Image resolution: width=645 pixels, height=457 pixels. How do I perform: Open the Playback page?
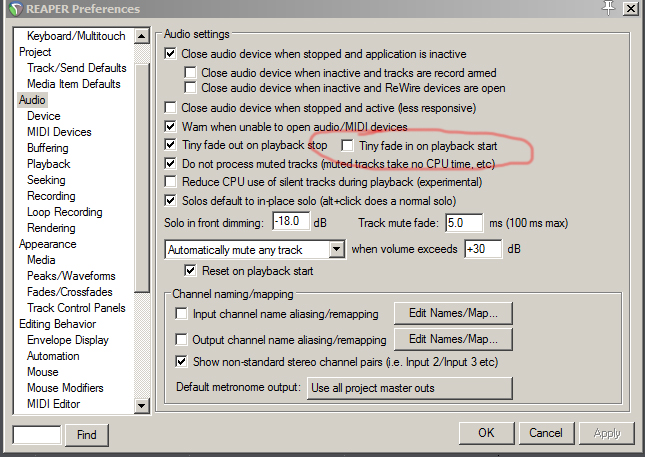tap(49, 164)
